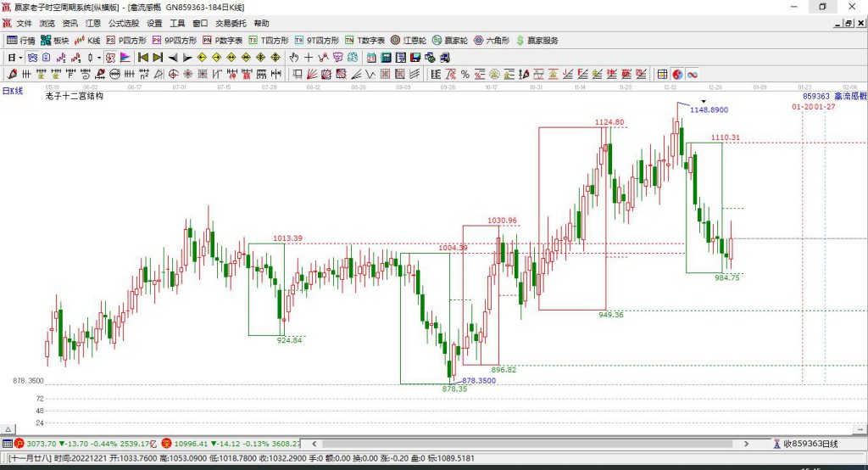Click the 859363 stock code label
868x470 pixels.
point(816,97)
